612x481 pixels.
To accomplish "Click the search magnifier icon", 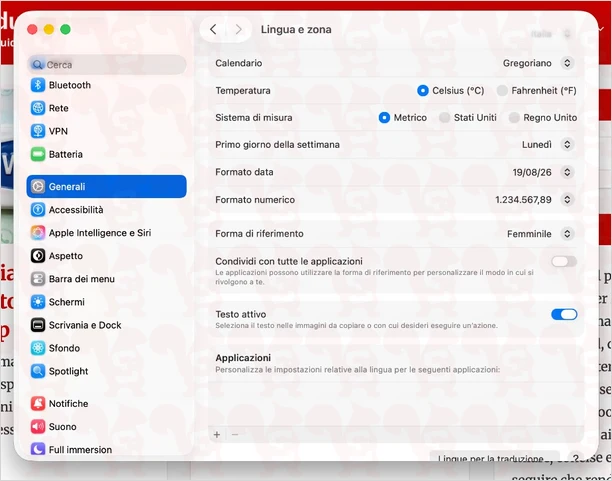I will coord(37,65).
